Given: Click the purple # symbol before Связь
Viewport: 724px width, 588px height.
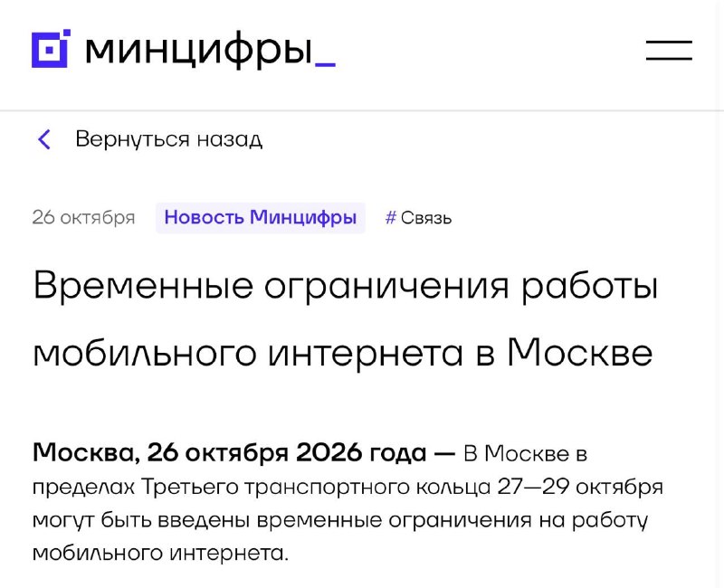Looking at the screenshot, I should [391, 217].
